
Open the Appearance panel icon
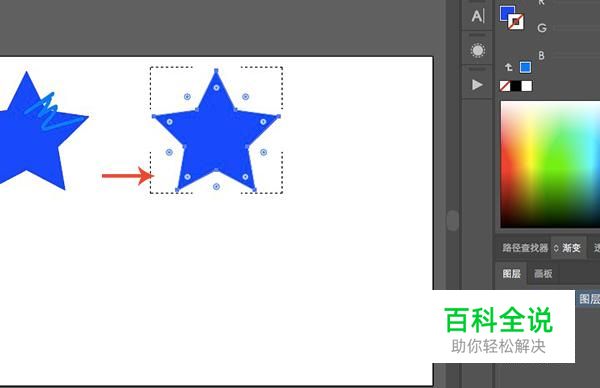478,51
